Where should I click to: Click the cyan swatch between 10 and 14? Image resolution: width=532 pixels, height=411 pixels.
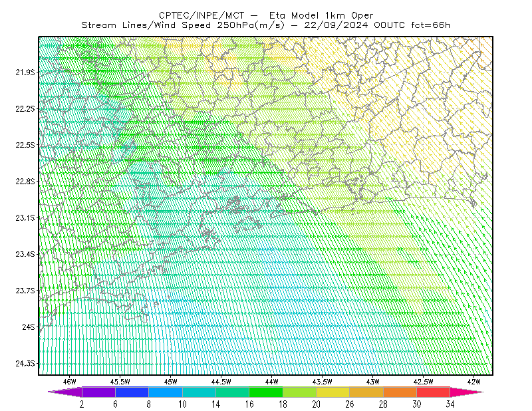(199, 392)
